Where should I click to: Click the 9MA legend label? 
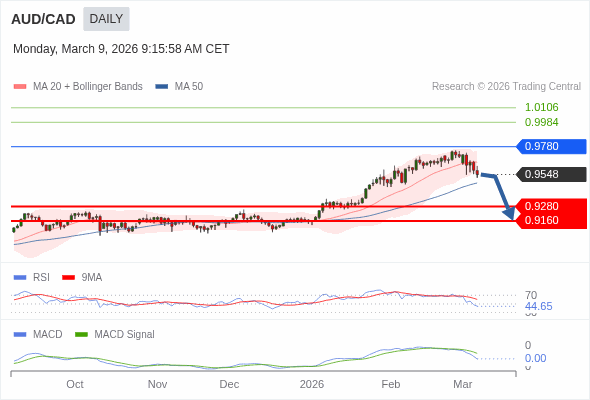[x=91, y=278]
